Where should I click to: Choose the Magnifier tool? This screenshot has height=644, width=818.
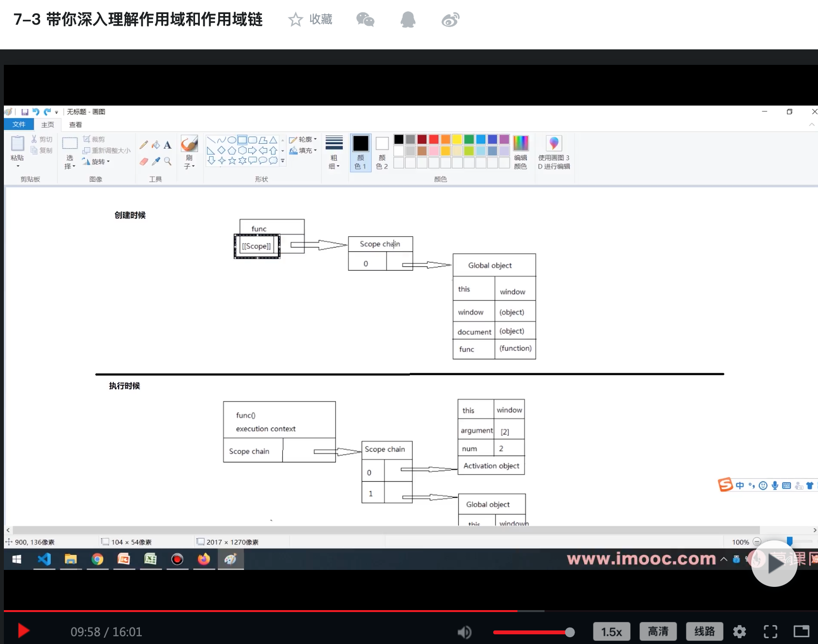[167, 162]
